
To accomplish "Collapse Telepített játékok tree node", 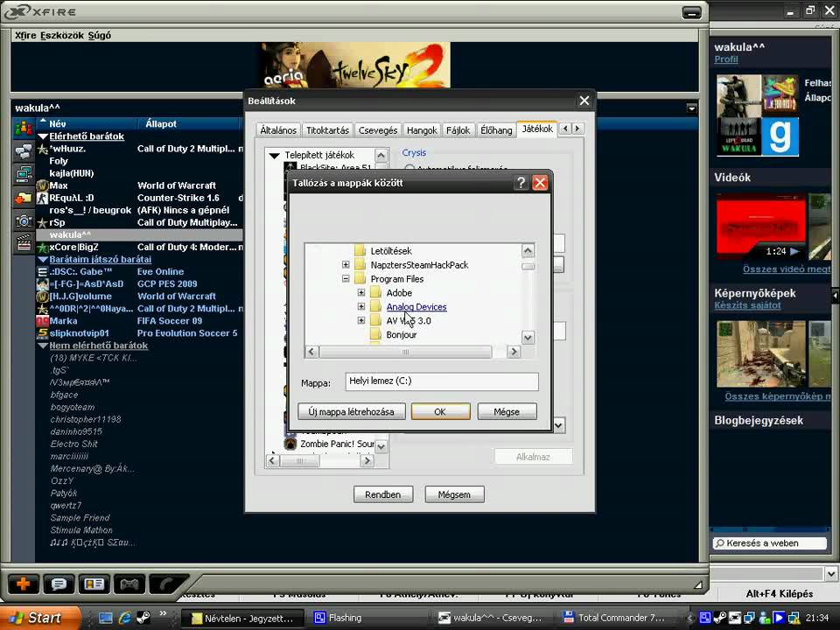I will (275, 156).
